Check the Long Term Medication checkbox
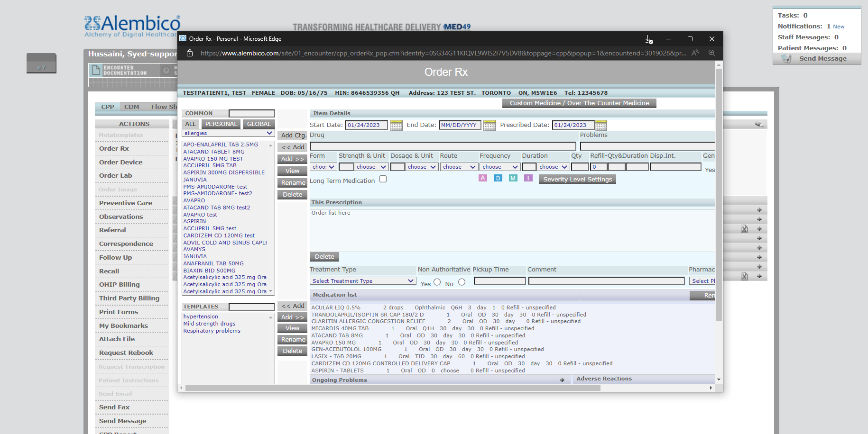 pyautogui.click(x=383, y=179)
